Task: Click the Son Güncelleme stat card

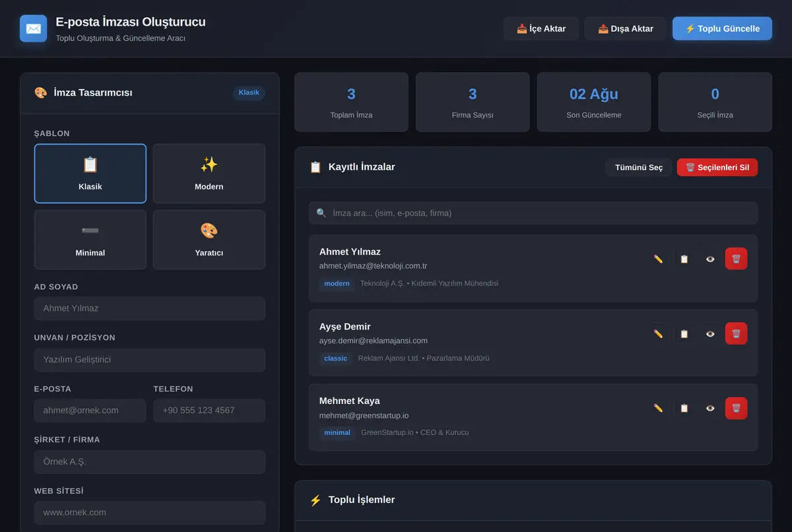Action: 594,102
